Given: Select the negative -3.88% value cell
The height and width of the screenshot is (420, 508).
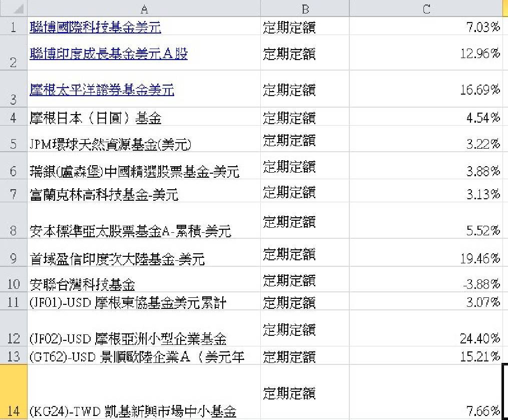Looking at the screenshot, I should [x=426, y=279].
